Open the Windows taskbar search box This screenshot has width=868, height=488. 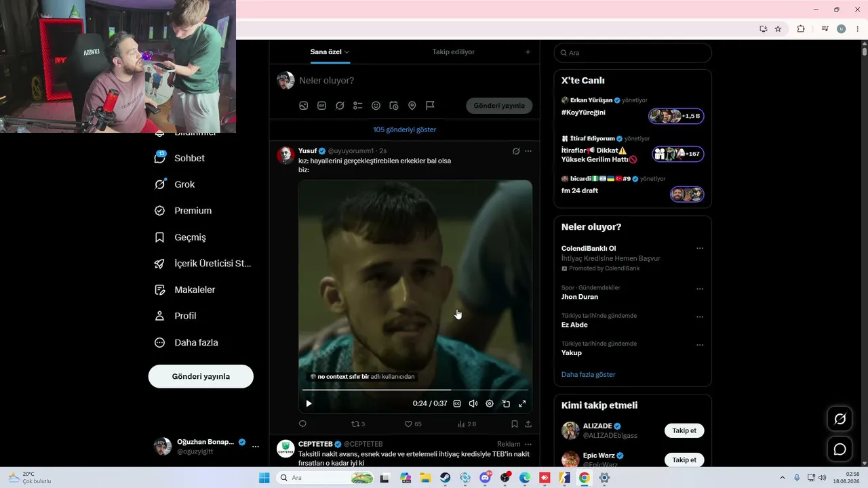pos(325,478)
